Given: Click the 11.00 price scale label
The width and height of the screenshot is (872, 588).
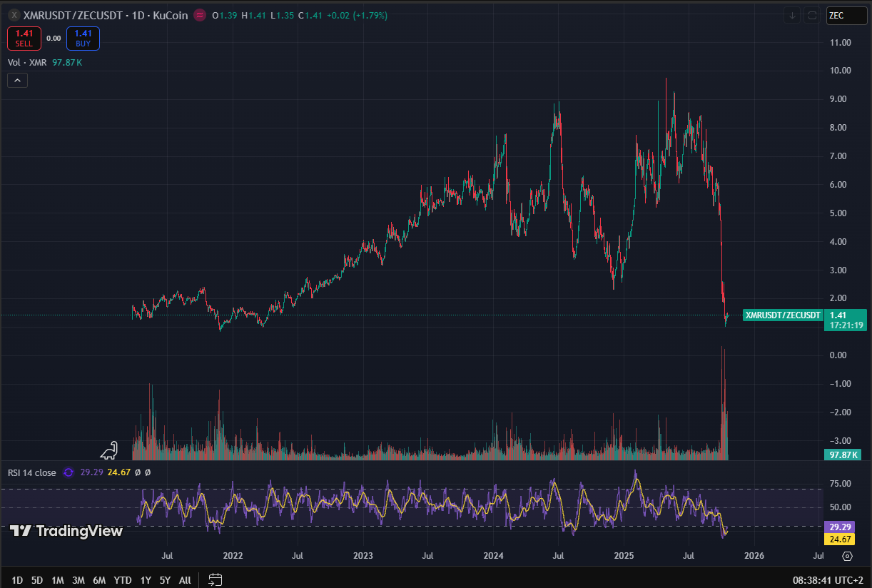Looking at the screenshot, I should point(840,43).
